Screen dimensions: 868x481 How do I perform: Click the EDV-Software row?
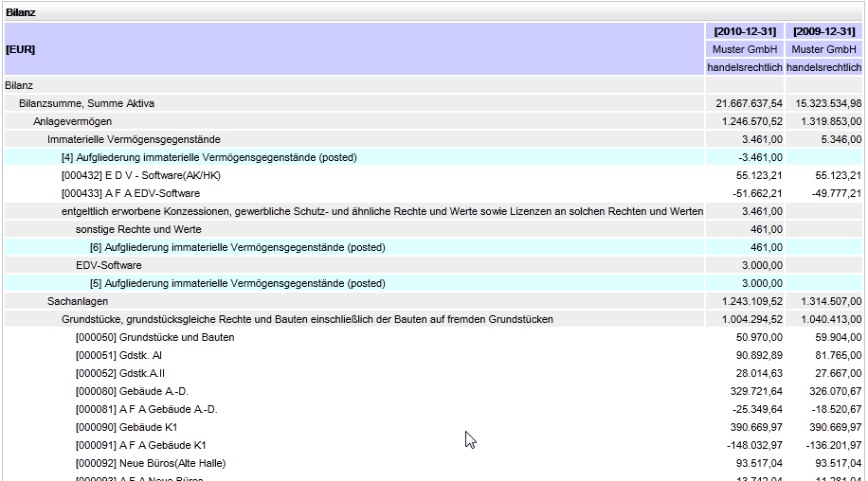click(109, 265)
